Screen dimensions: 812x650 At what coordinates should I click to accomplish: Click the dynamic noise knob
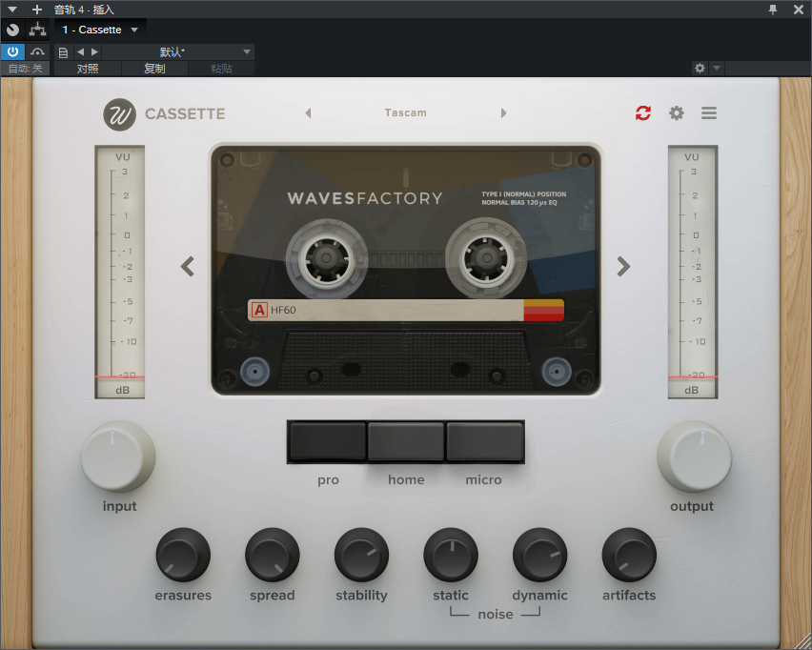pyautogui.click(x=539, y=555)
